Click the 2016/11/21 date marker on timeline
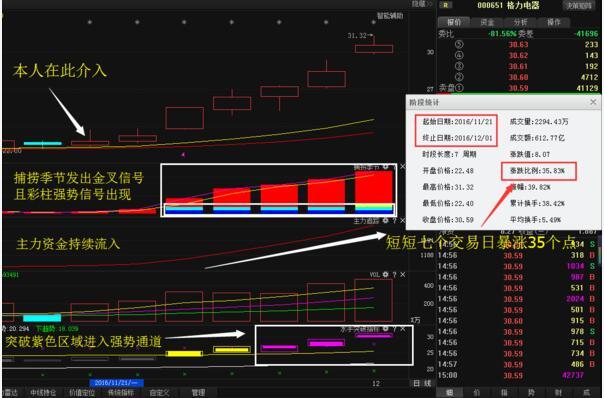The image size is (604, 398). [x=116, y=383]
